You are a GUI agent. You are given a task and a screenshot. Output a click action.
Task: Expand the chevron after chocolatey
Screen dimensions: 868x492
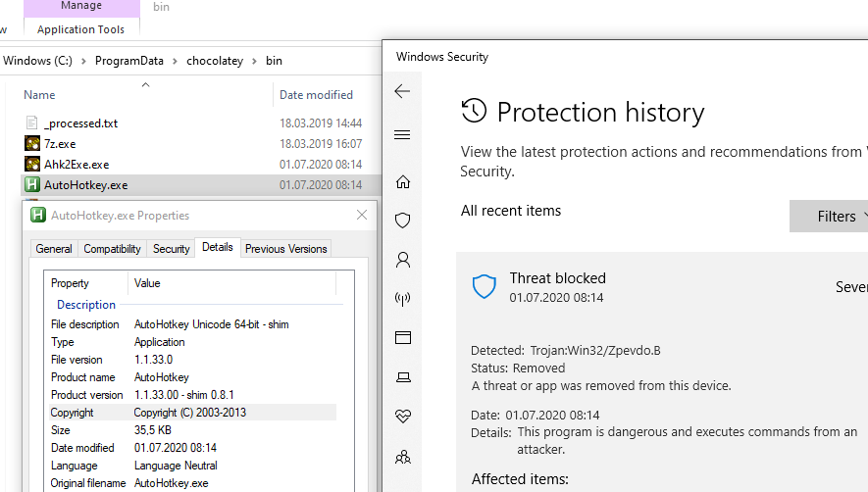coord(255,61)
